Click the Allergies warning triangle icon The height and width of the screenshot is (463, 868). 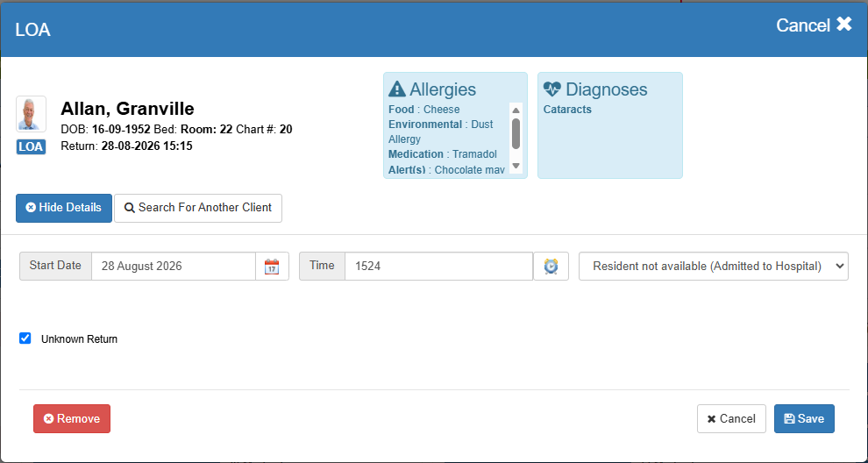click(397, 89)
